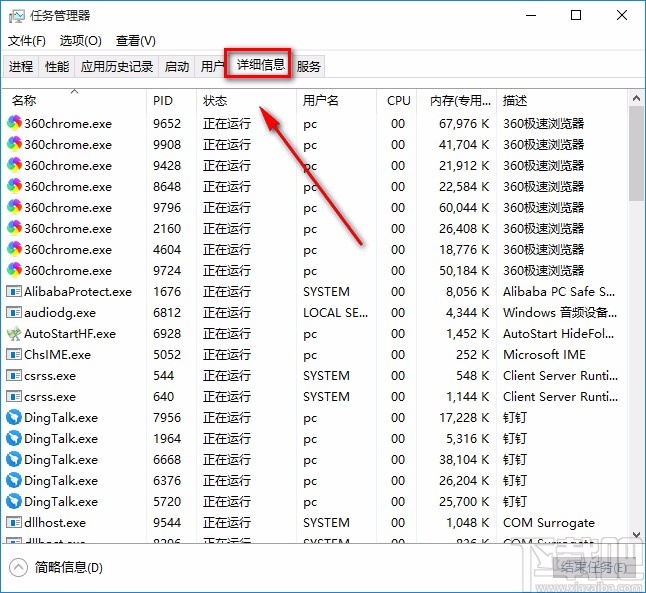Switch to the 性能 tab
Viewport: 646px width, 593px height.
coord(57,66)
